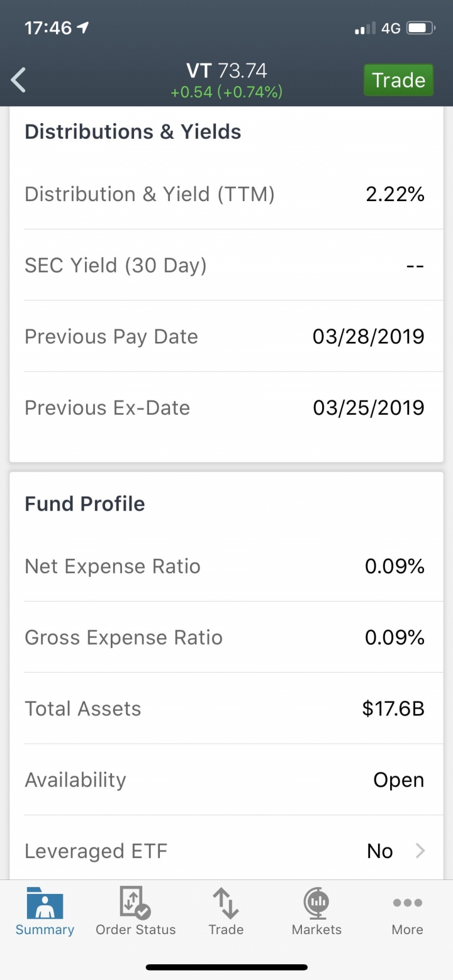
Task: Open the Markets globe icon
Action: (316, 903)
